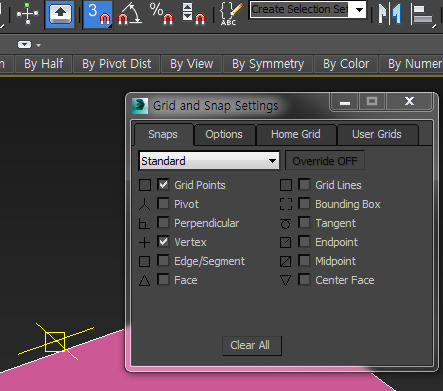Viewport: 443px width, 391px height.
Task: Toggle the 3D Snaps button
Action: coord(98,14)
